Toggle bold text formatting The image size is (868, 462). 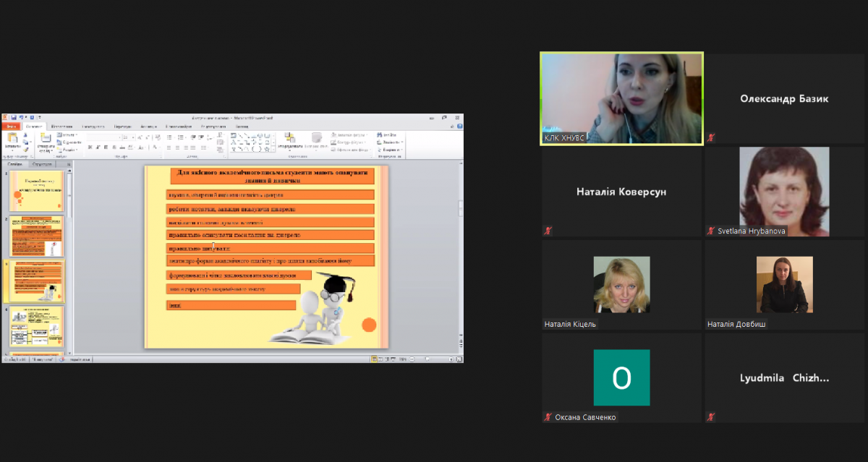click(90, 147)
